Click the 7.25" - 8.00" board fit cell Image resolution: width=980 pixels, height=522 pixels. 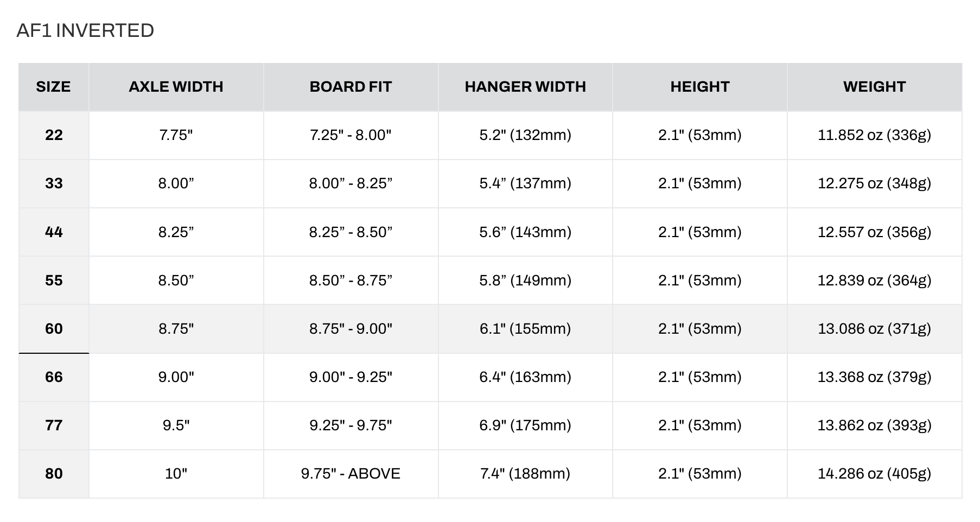click(x=351, y=135)
